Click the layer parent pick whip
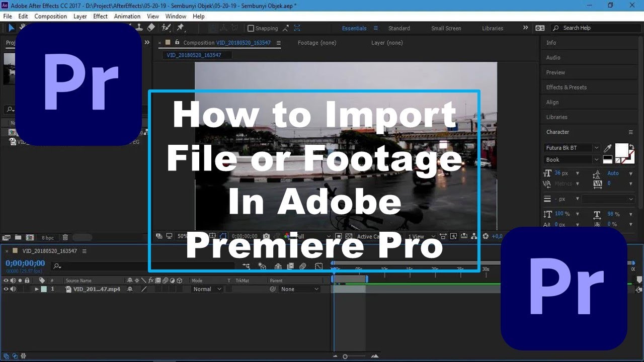The image size is (644, 362). pos(273,289)
